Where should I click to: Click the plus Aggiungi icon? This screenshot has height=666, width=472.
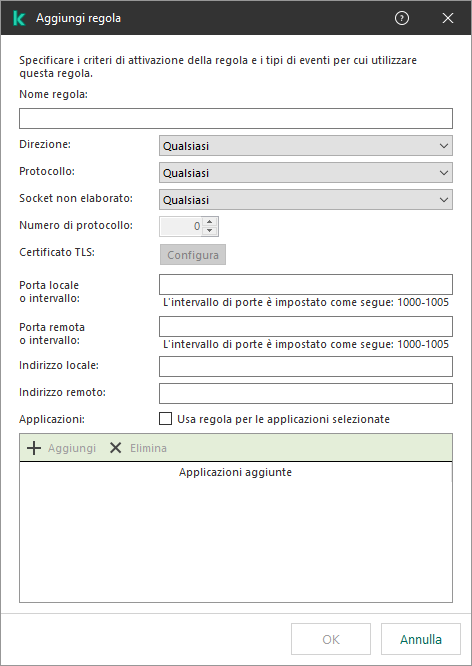tap(34, 448)
